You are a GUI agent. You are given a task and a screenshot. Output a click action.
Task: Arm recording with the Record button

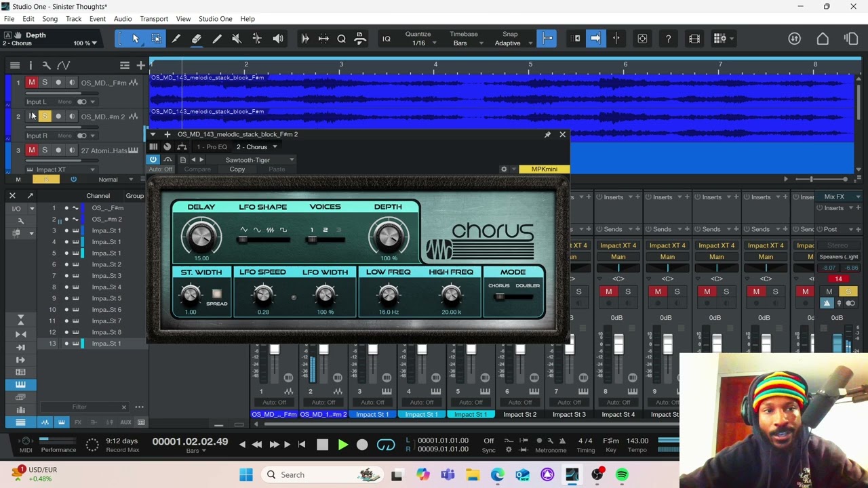tap(362, 445)
